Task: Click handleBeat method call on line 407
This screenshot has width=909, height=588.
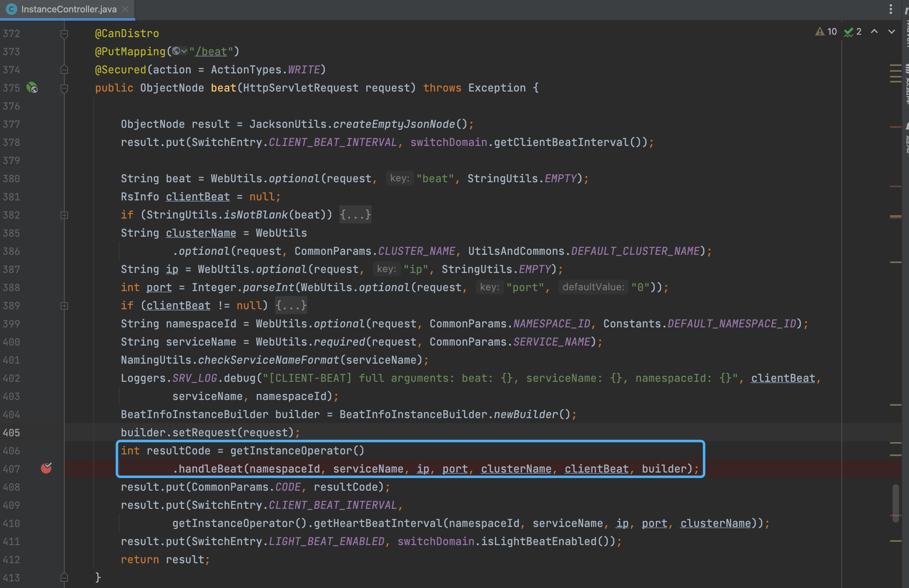Action: point(211,469)
